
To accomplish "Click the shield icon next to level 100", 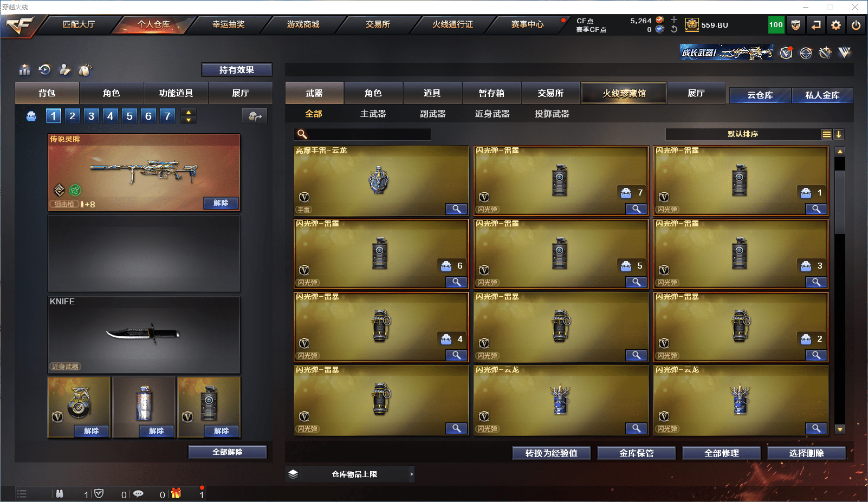I will point(796,25).
